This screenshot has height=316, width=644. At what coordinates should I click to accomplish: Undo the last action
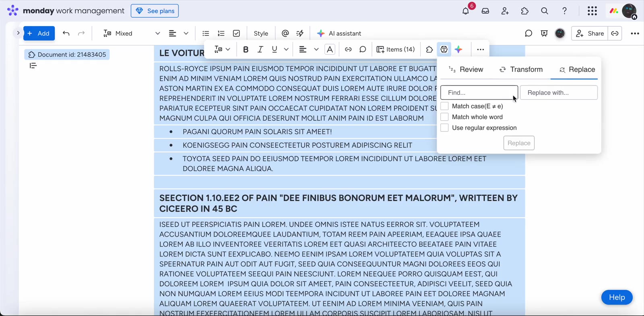click(66, 33)
